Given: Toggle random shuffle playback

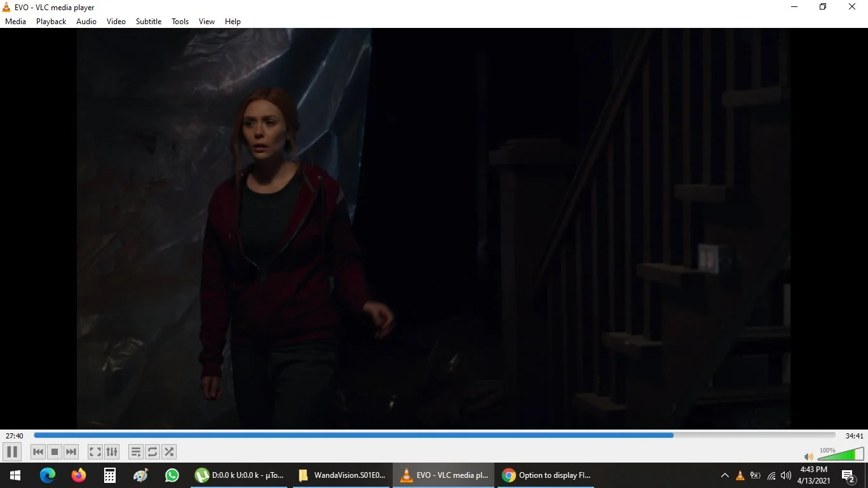Looking at the screenshot, I should point(169,452).
